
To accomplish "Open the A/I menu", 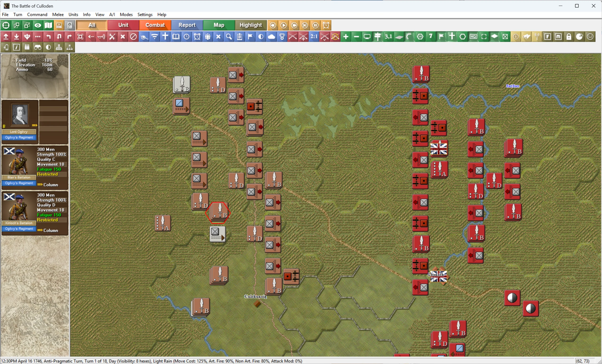I will click(112, 15).
